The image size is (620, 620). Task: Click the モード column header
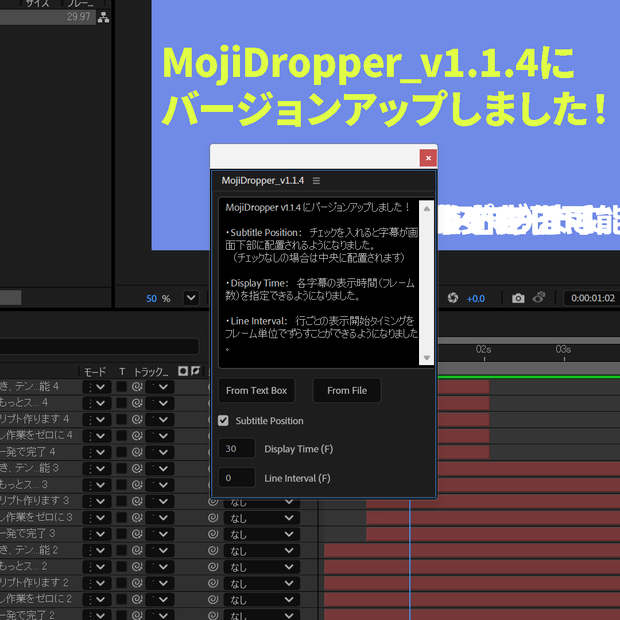[x=95, y=372]
